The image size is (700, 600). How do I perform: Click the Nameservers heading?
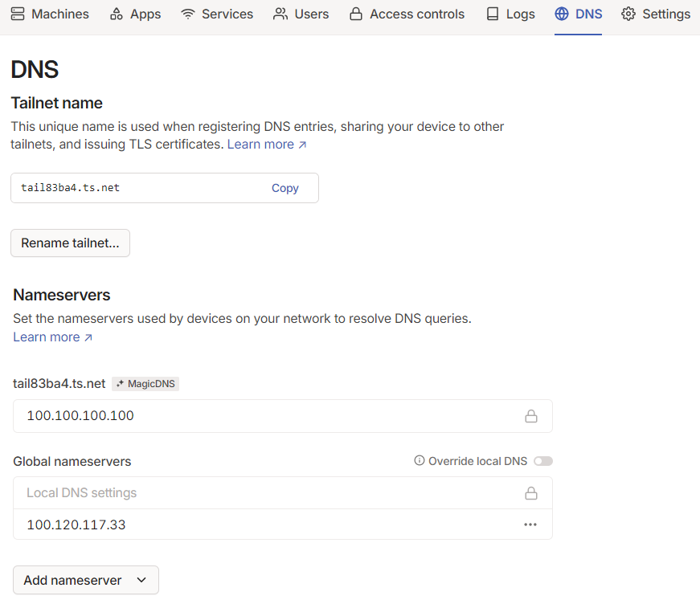tap(62, 295)
